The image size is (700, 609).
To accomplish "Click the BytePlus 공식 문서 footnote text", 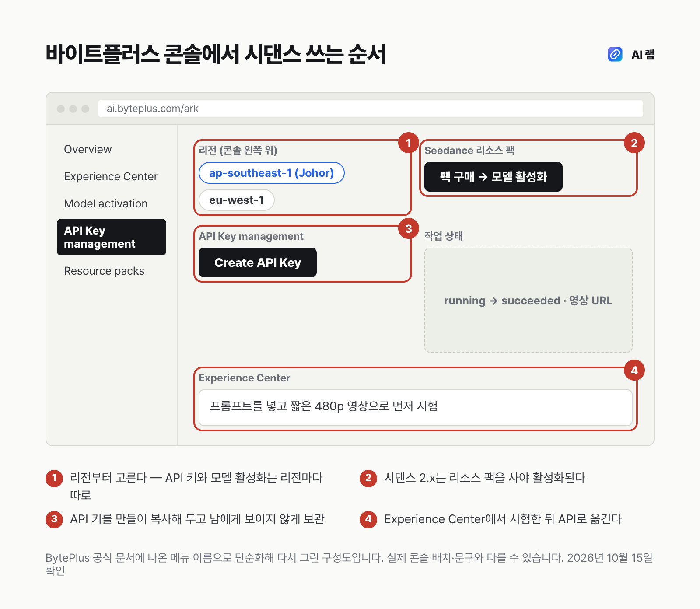I will point(349,564).
